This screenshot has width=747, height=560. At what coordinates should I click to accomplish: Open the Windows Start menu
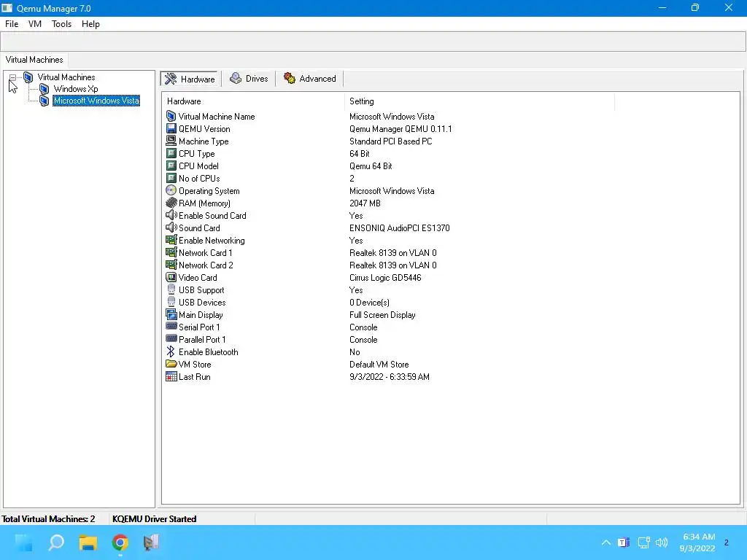click(x=23, y=542)
